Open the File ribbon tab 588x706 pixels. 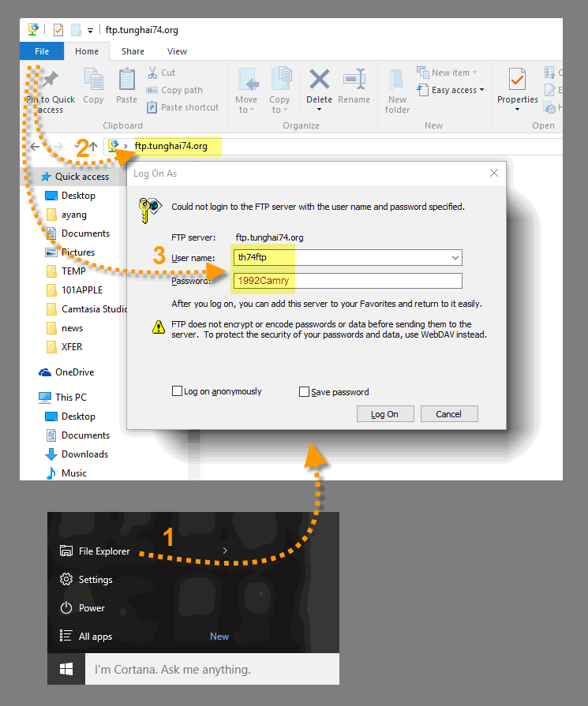[42, 51]
